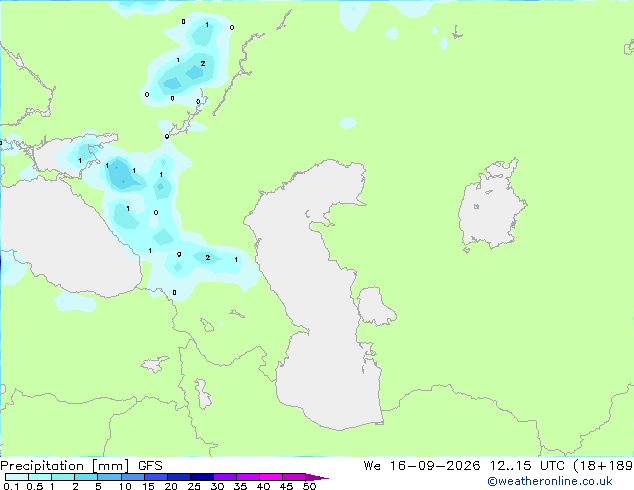The height and width of the screenshot is (490, 634).
Task: Select the 0.5 mm legend color swatch
Action: tap(40, 477)
